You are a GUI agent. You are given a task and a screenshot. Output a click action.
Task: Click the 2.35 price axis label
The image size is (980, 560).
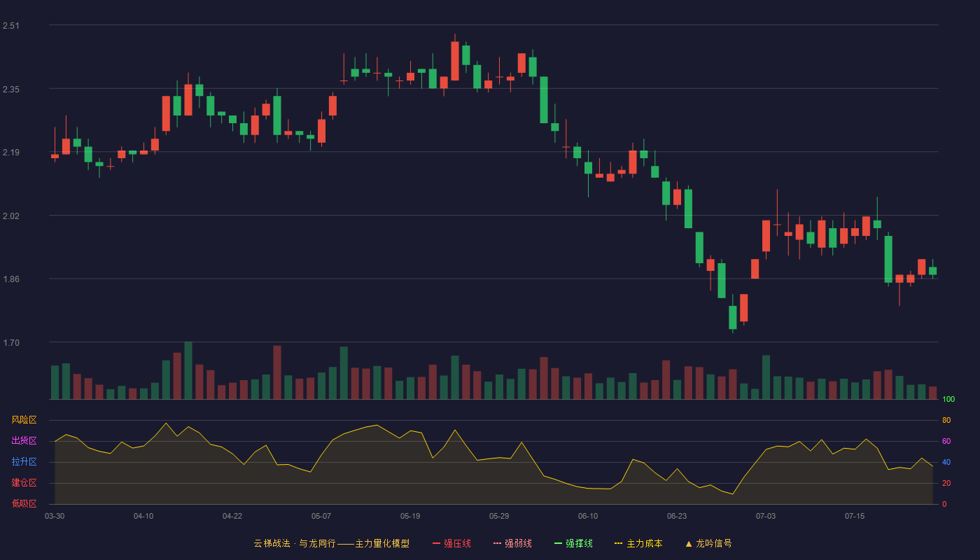click(x=11, y=90)
